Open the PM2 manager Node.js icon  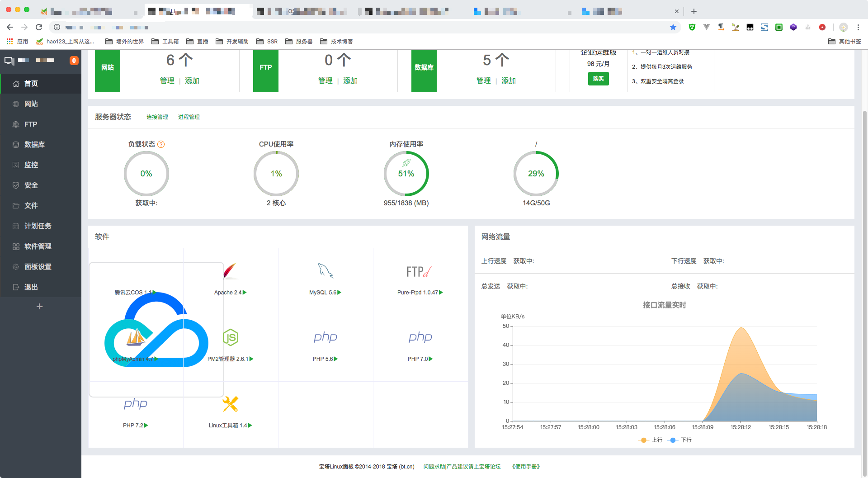pyautogui.click(x=231, y=337)
